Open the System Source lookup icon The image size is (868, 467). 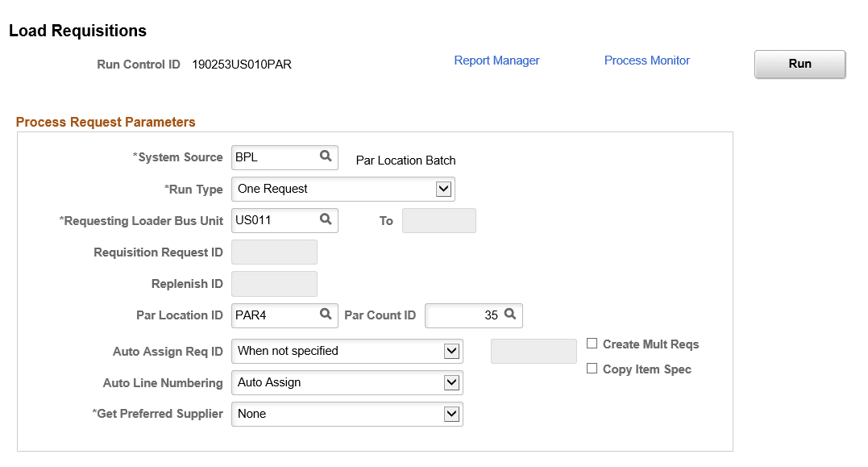tap(326, 157)
